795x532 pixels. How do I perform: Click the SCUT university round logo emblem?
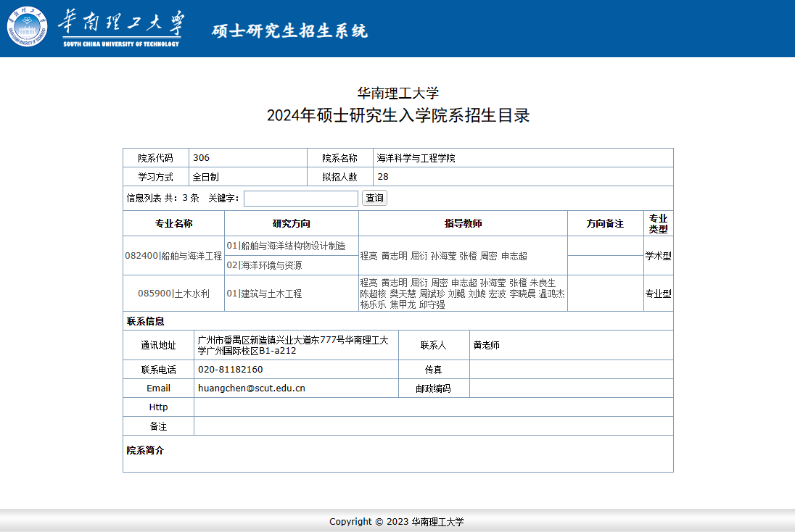pyautogui.click(x=27, y=26)
